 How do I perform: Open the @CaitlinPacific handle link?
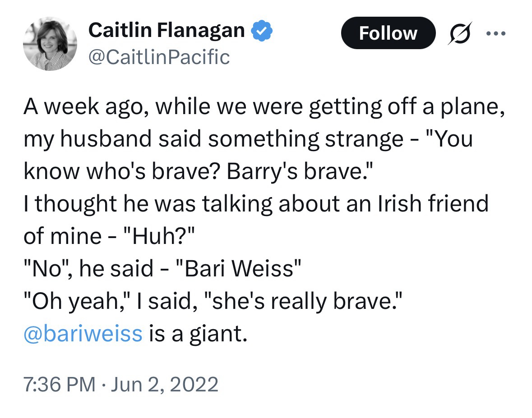[x=159, y=57]
